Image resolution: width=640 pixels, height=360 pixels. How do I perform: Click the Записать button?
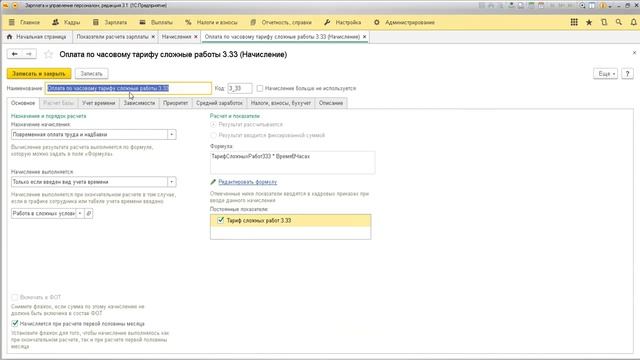tap(91, 74)
